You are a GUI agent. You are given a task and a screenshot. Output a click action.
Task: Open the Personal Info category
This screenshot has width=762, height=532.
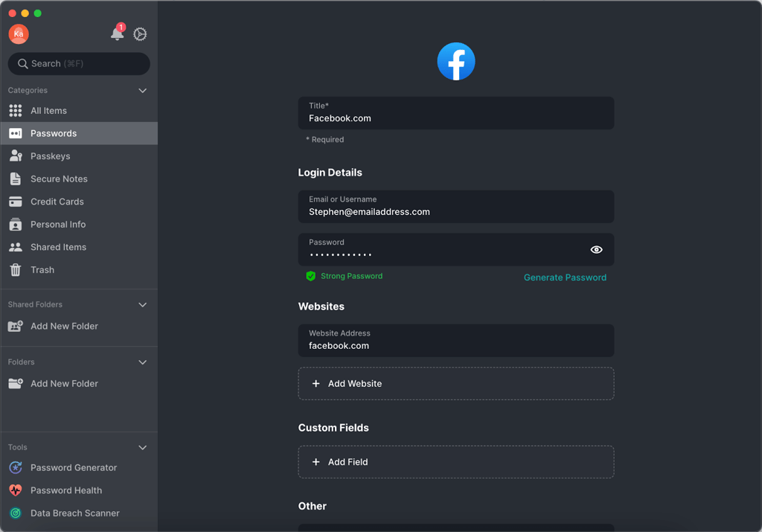[79, 225]
